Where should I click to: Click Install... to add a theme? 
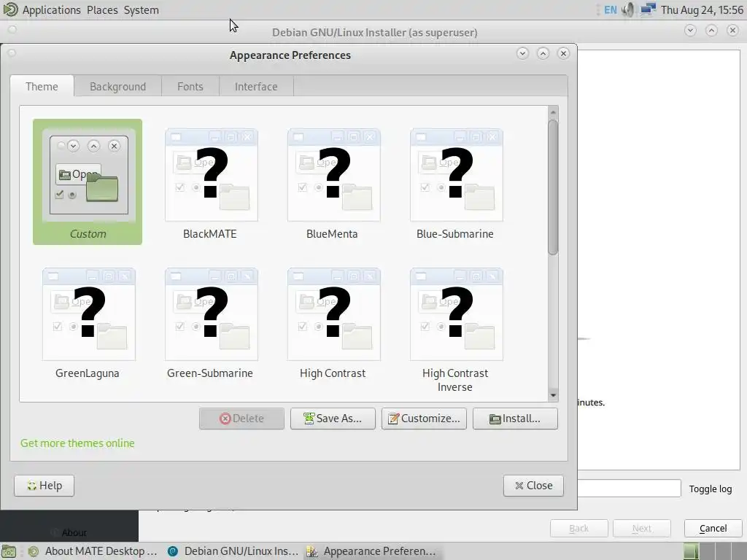(515, 419)
